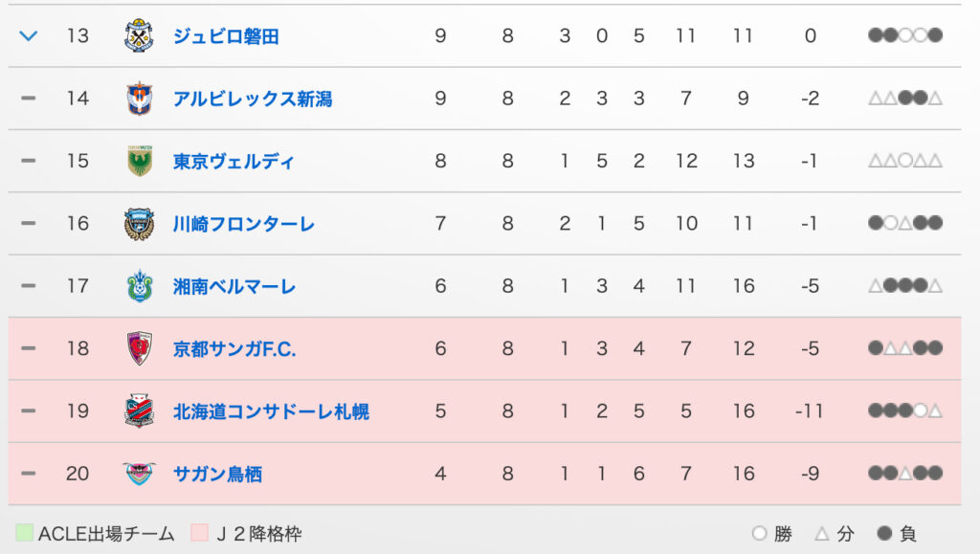
Task: Click the Shonan Bellmare team crest
Action: tap(139, 286)
